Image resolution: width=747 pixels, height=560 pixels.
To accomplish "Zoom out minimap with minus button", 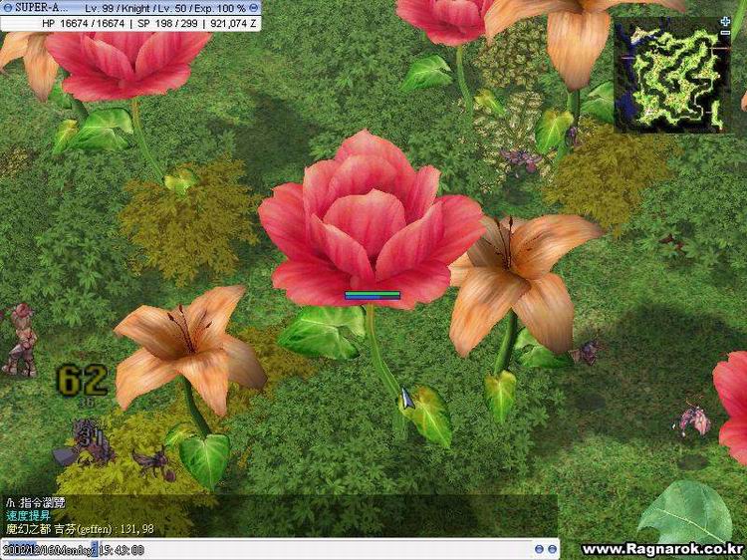I will pos(725,33).
